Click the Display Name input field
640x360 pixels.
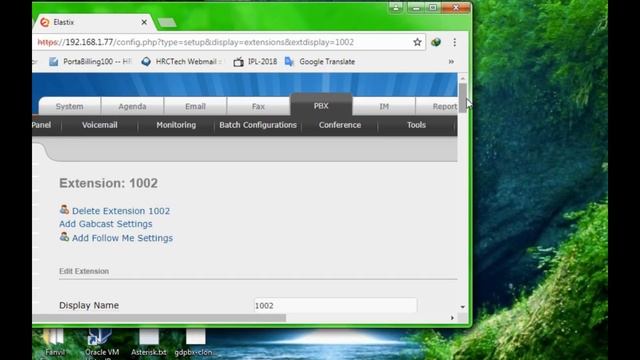(335, 305)
